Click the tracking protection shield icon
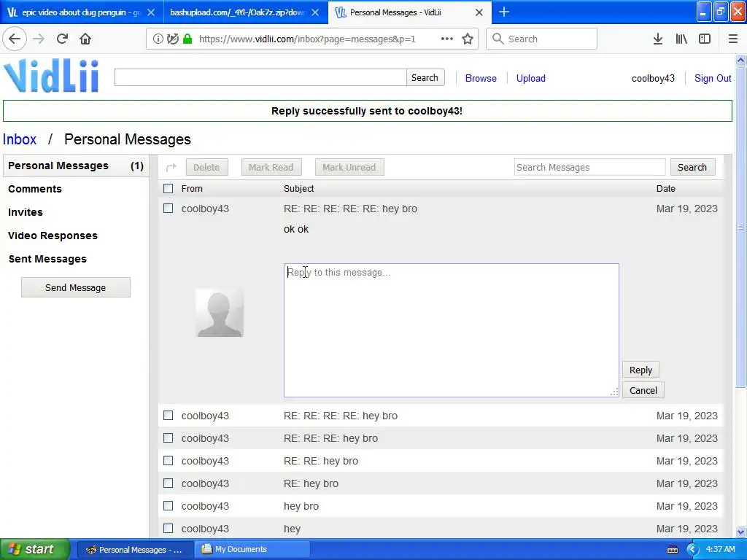The height and width of the screenshot is (560, 747). click(173, 39)
